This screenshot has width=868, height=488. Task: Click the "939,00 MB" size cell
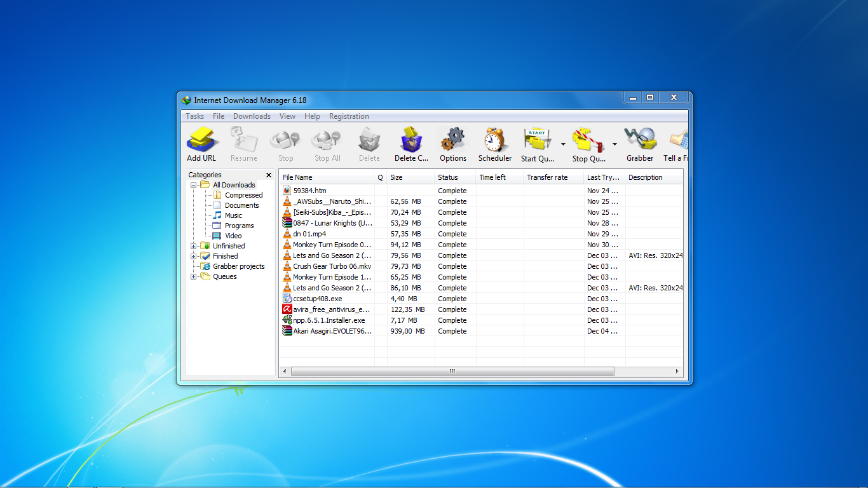tap(407, 331)
